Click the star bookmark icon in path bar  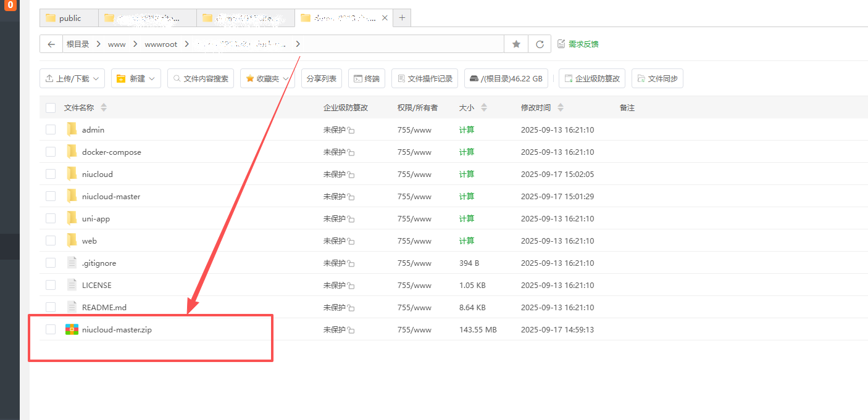516,44
